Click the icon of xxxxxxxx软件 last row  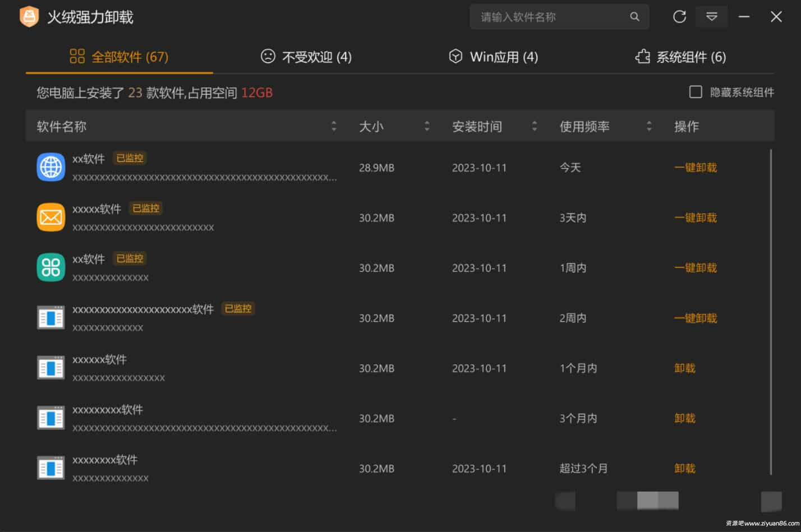[51, 468]
